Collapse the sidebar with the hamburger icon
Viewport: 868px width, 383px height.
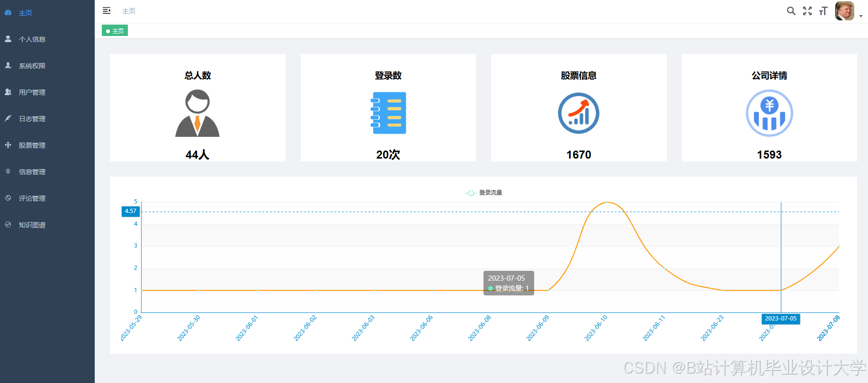pos(107,10)
